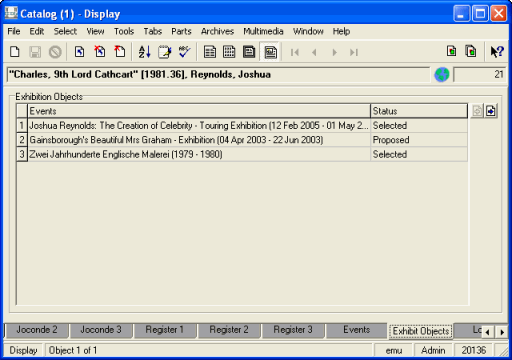The height and width of the screenshot is (360, 512).
Task: Select the Exhibit Objects tab
Action: (421, 331)
